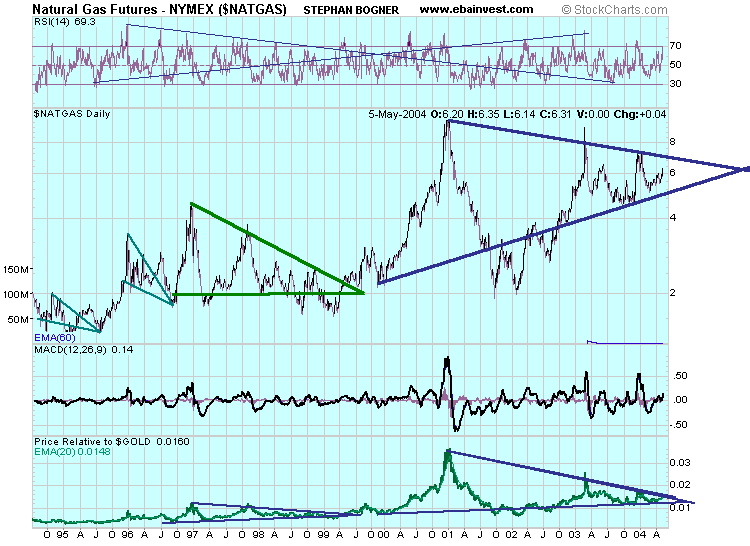Click the price axis value '8'

(x=673, y=142)
